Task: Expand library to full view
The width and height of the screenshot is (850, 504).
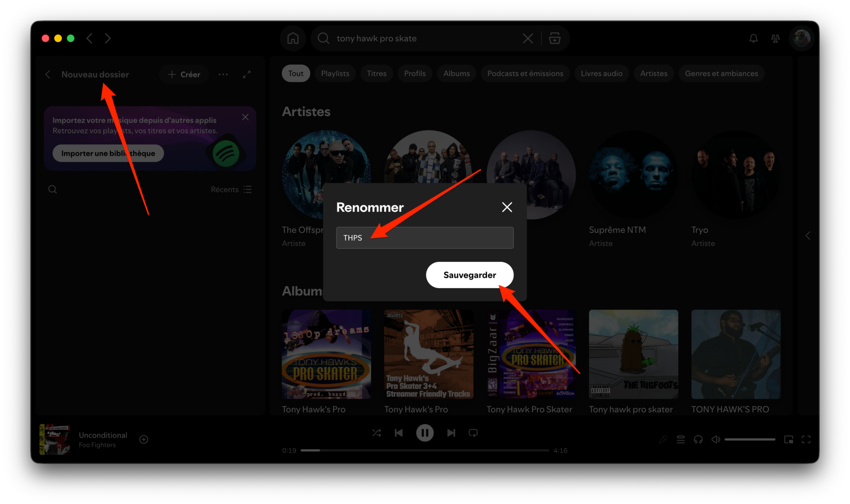Action: click(247, 74)
